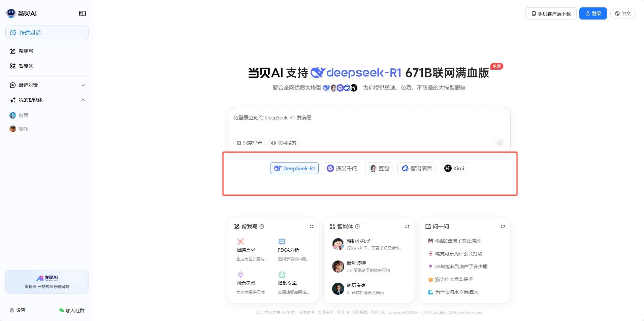Open the 当贝 AI footer link

[343, 313]
